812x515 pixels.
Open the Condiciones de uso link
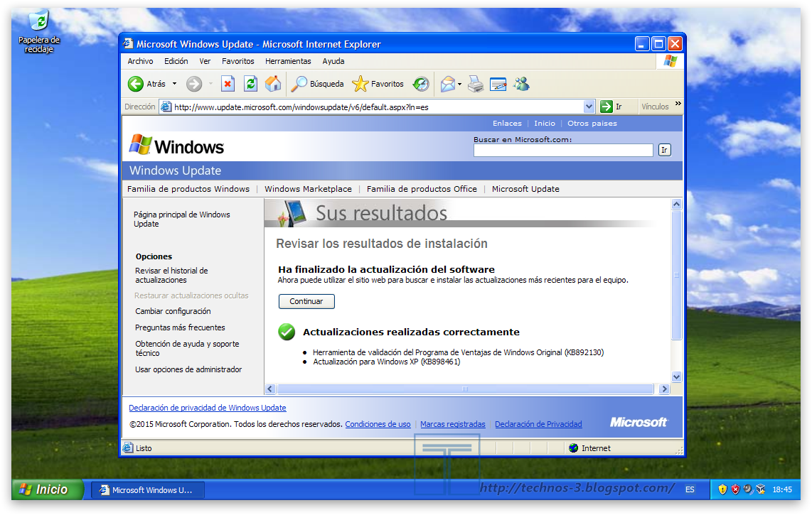point(378,424)
